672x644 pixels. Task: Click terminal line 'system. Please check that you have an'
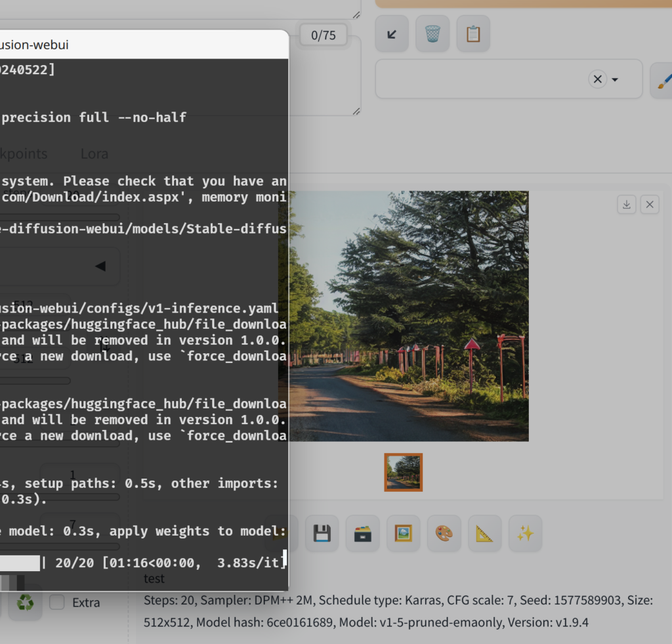pyautogui.click(x=144, y=181)
